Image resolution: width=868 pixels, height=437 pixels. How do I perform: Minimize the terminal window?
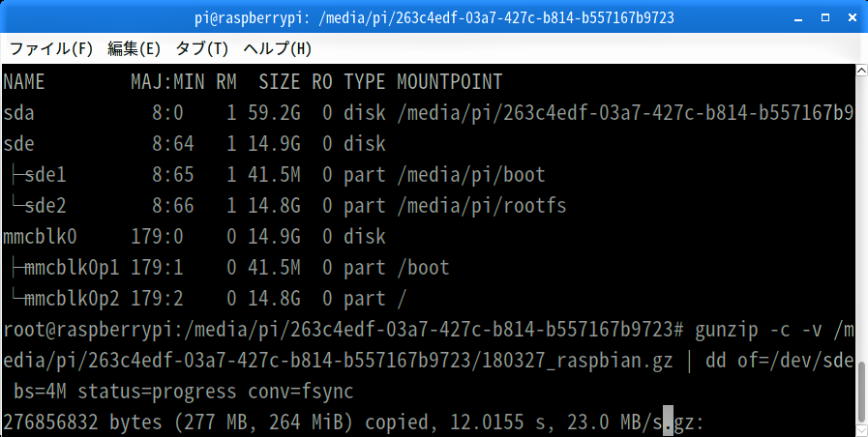[798, 18]
